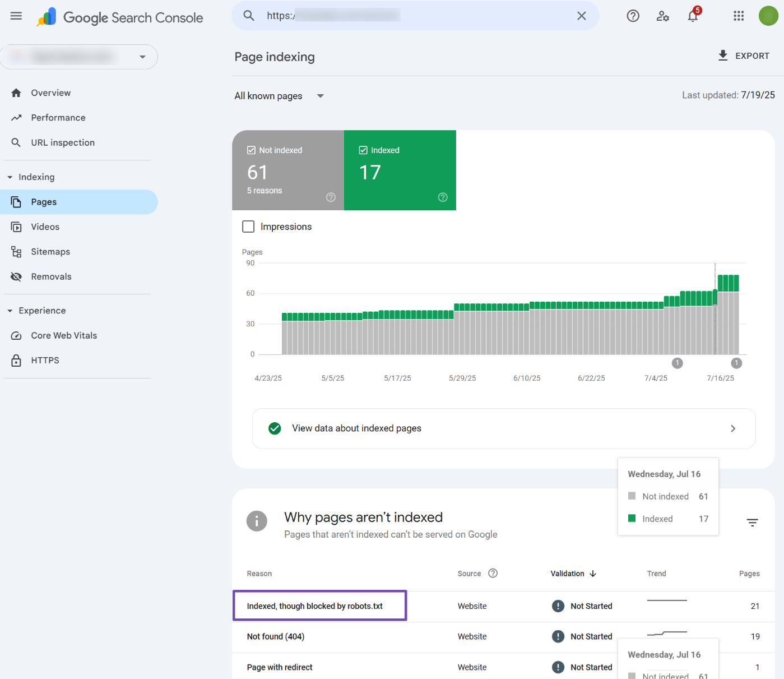784x679 pixels.
Task: Open the notifications bell
Action: 693,16
